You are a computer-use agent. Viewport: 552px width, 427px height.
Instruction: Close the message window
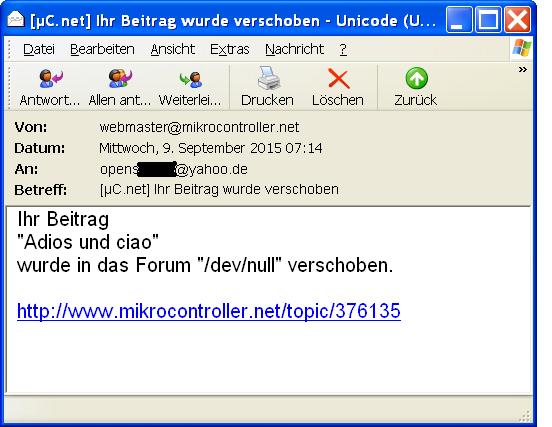coord(517,19)
